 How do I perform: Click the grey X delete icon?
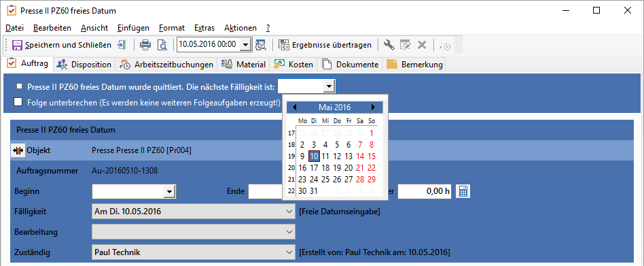click(x=422, y=45)
